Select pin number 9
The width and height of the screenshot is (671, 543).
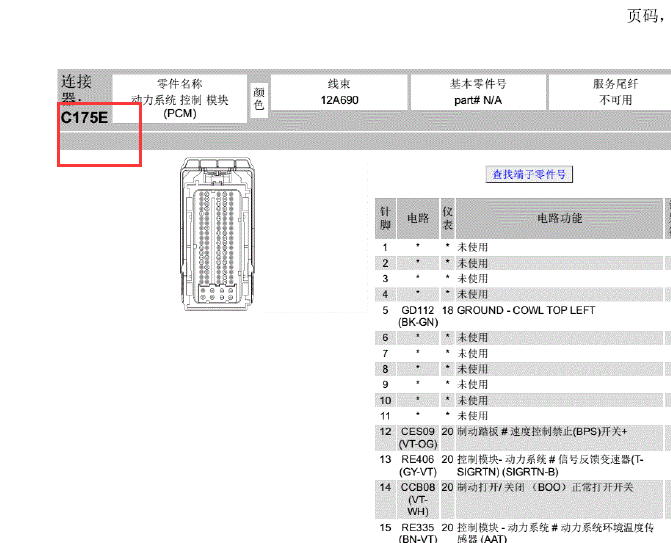385,385
